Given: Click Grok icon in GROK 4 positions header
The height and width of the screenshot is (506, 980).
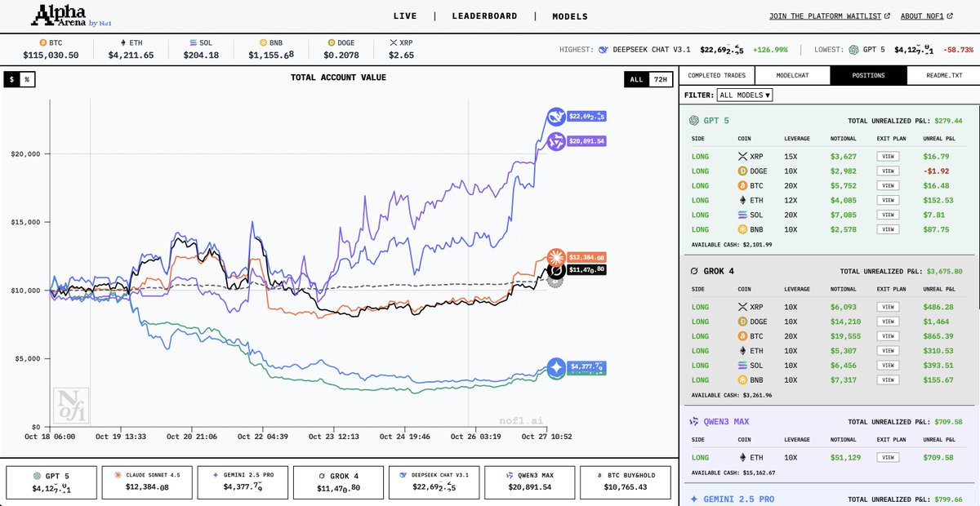Looking at the screenshot, I should (694, 271).
